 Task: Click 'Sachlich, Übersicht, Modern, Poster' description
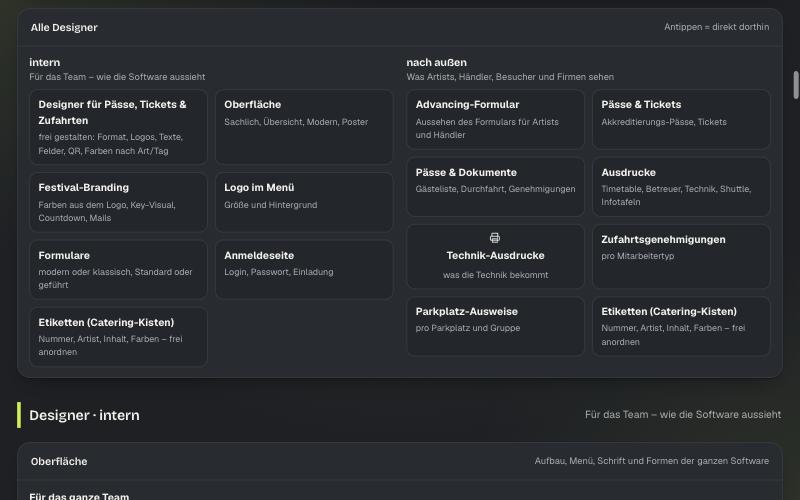pyautogui.click(x=296, y=122)
